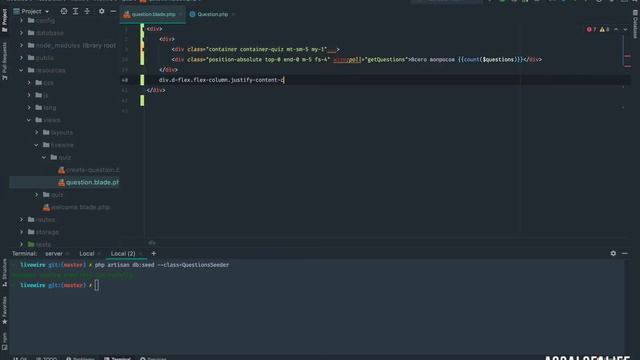The height and width of the screenshot is (360, 640).
Task: Go to next highlighted error arrow
Action: coord(625,29)
